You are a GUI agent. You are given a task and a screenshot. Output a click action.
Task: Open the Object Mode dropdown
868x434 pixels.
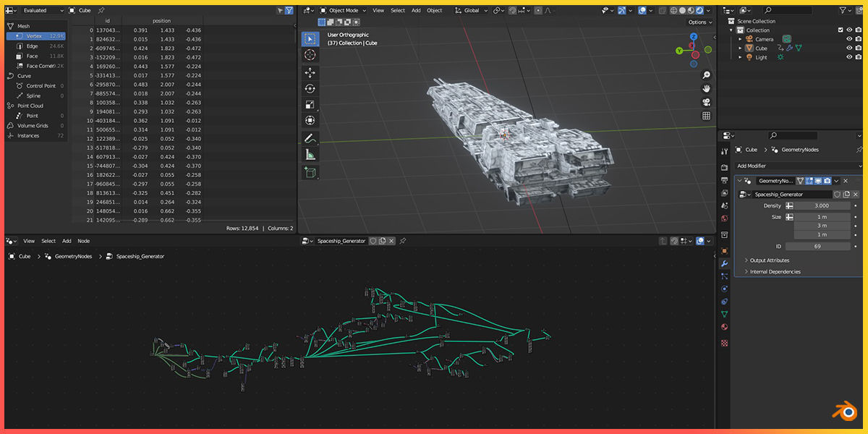(x=340, y=10)
